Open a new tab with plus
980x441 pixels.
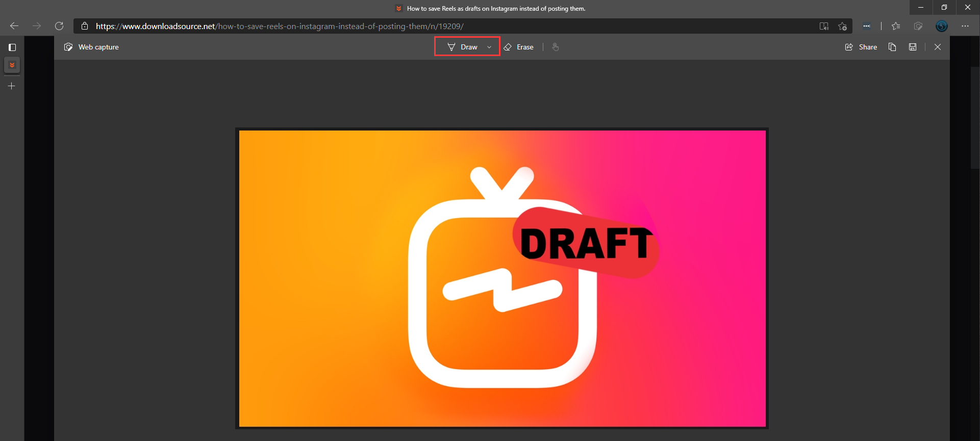12,86
